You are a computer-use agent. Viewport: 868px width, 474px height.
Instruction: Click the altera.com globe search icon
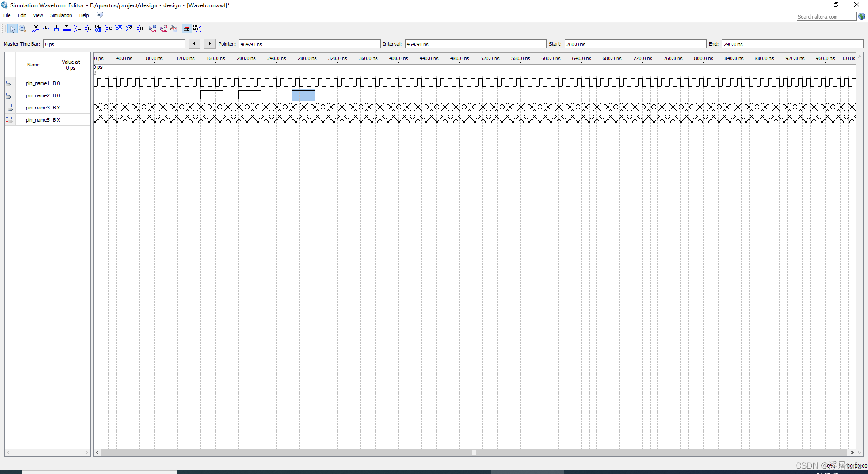[x=862, y=17]
